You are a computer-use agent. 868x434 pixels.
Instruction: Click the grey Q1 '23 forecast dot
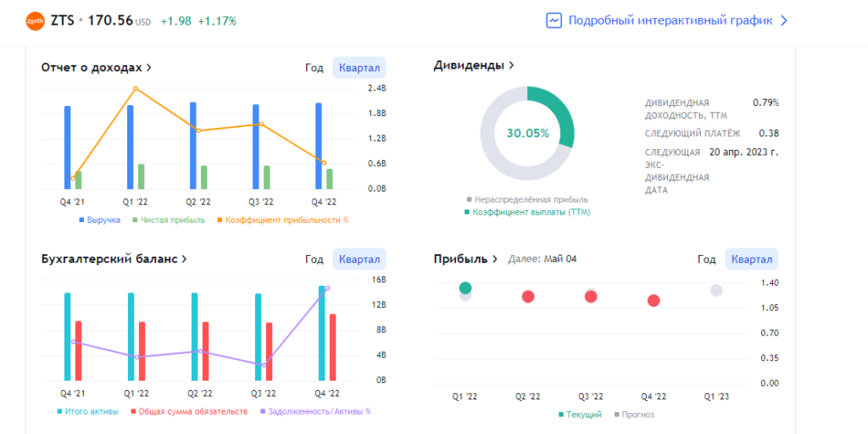click(x=716, y=291)
